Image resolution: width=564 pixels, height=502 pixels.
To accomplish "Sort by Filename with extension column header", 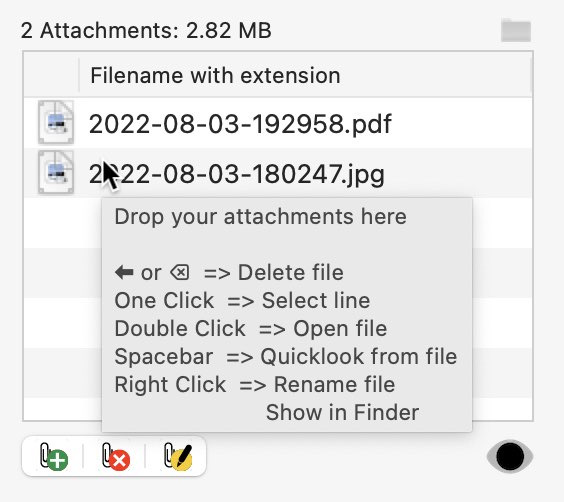I will 305,75.
